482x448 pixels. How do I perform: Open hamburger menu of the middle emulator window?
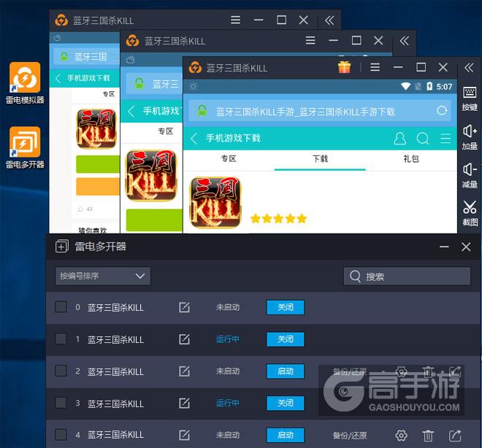coord(310,40)
